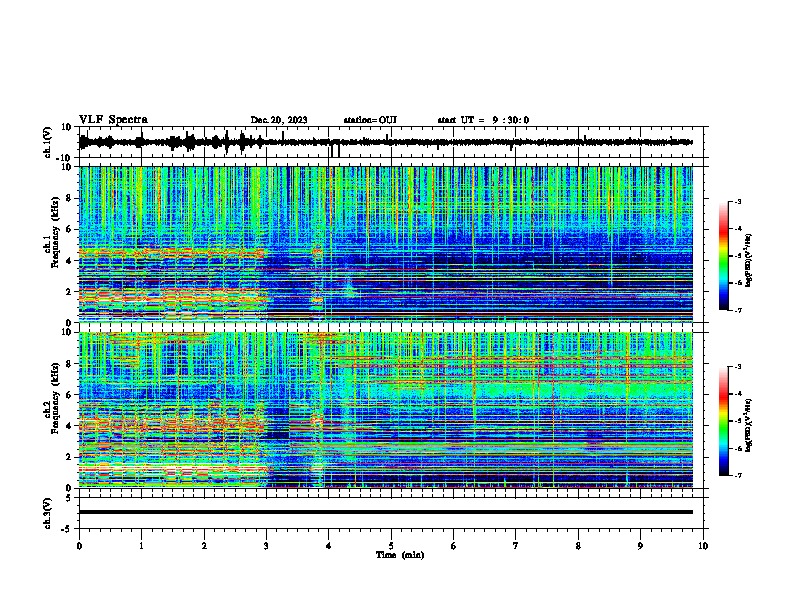The height and width of the screenshot is (612, 792).
Task: Click inside the ch.2 frequency spectrogram
Action: point(386,410)
